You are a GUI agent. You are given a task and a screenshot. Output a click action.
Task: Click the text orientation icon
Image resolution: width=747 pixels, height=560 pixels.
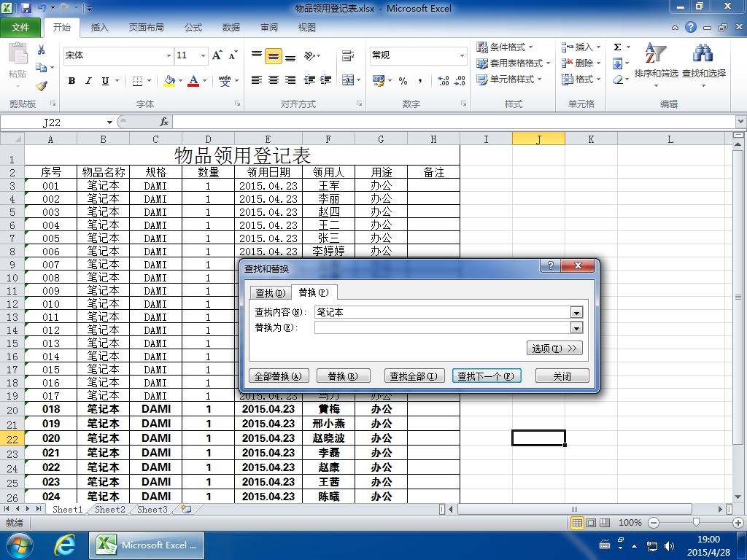309,56
